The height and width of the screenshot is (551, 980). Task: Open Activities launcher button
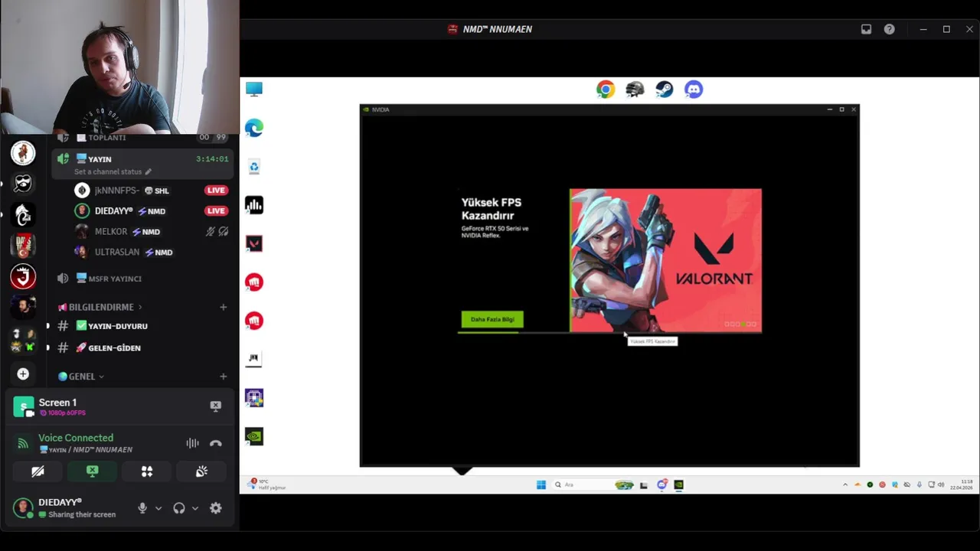pos(147,471)
